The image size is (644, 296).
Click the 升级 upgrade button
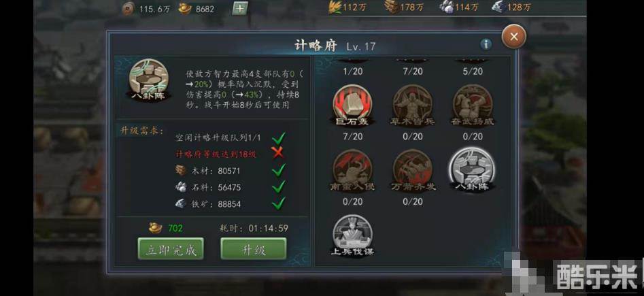(x=254, y=249)
